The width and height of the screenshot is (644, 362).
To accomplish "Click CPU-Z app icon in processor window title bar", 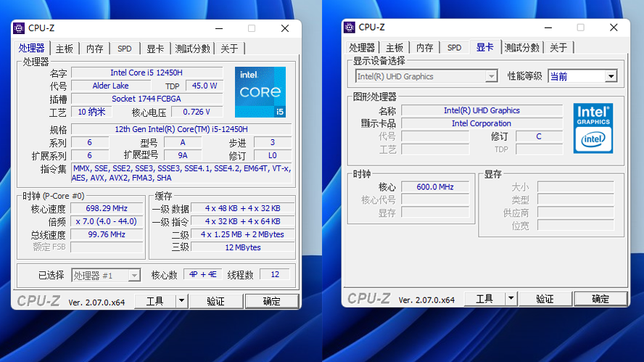I will pos(20,28).
